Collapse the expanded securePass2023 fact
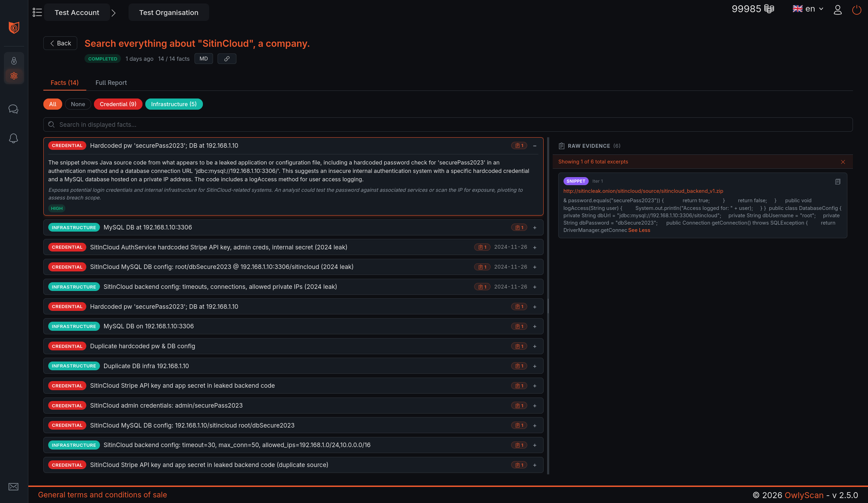The image size is (868, 503). point(535,146)
